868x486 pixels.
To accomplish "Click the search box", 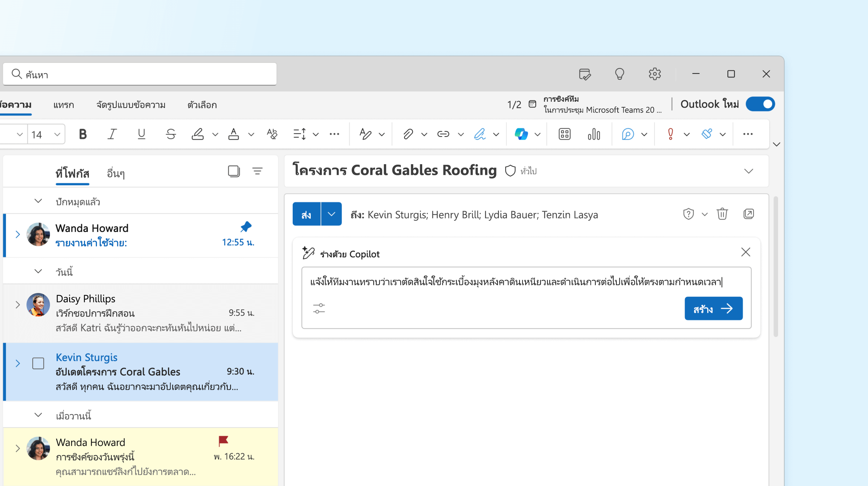I will click(140, 74).
